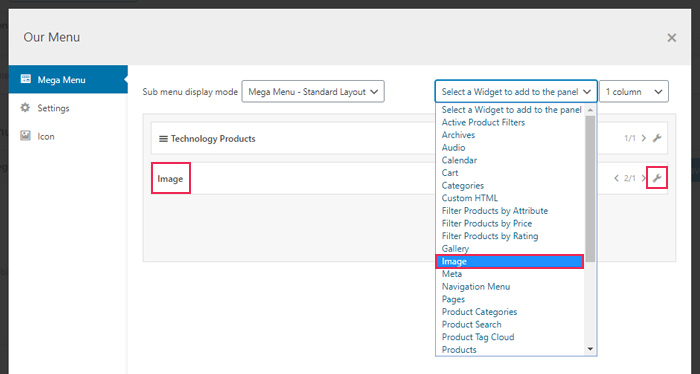Select Custom HTML widget
Viewport: 700px width, 374px height.
(x=511, y=198)
